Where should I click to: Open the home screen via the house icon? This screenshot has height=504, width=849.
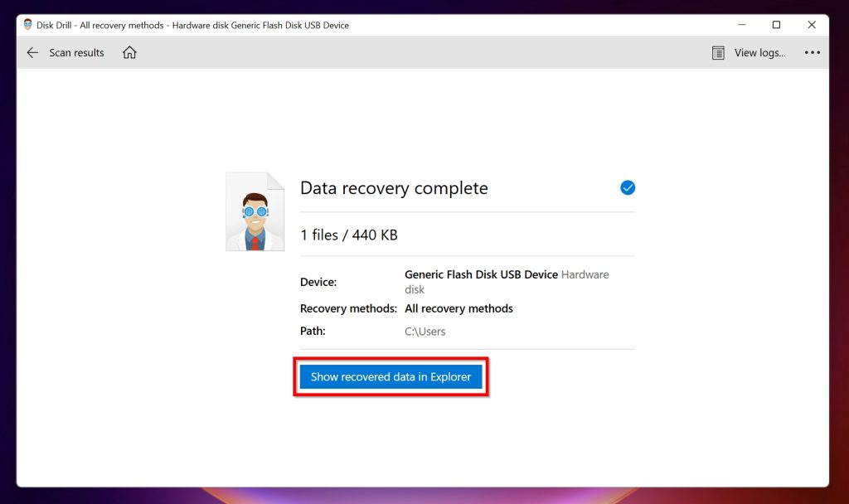(129, 52)
